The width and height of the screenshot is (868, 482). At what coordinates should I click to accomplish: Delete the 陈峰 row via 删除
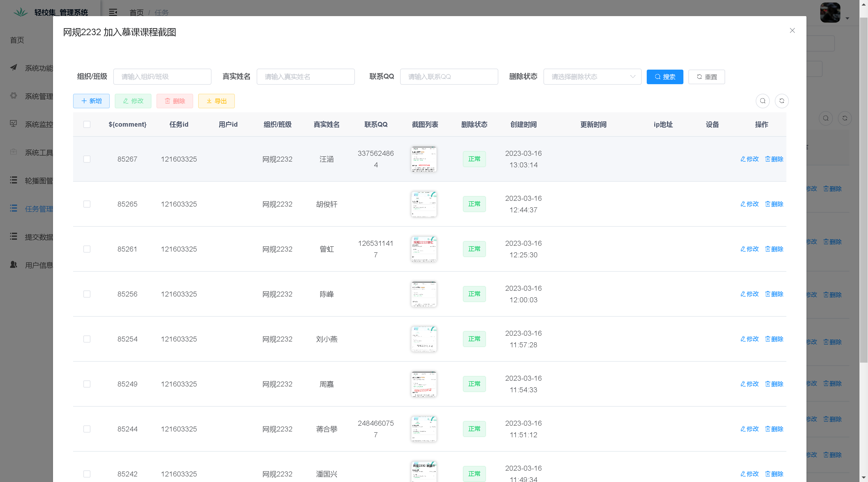[774, 294]
